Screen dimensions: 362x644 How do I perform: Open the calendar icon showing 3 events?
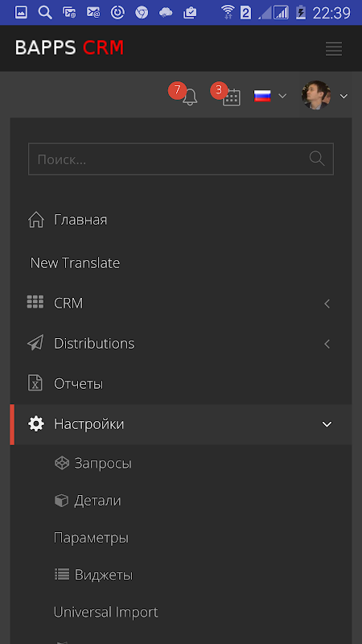tap(231, 97)
